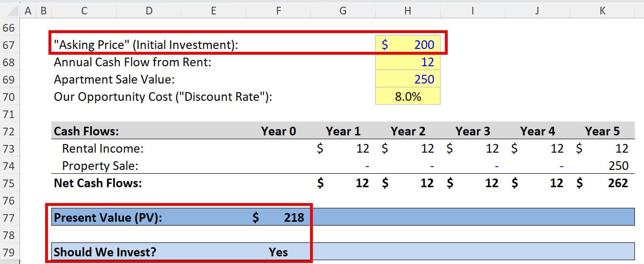Click Year 1 Rental Income value 12
The image size is (644, 264).
(x=362, y=149)
